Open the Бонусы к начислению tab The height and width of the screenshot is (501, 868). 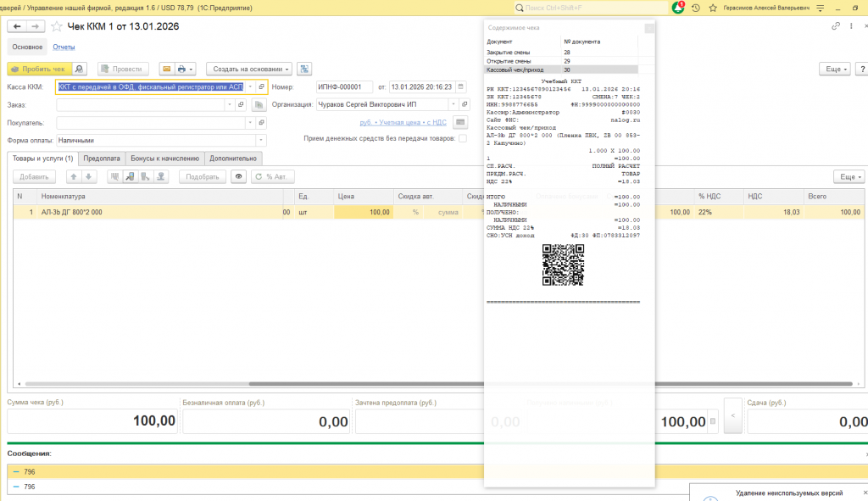[x=164, y=158]
